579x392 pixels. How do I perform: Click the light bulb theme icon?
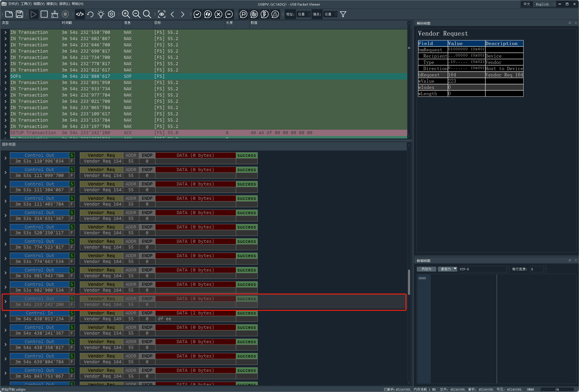coord(101,14)
